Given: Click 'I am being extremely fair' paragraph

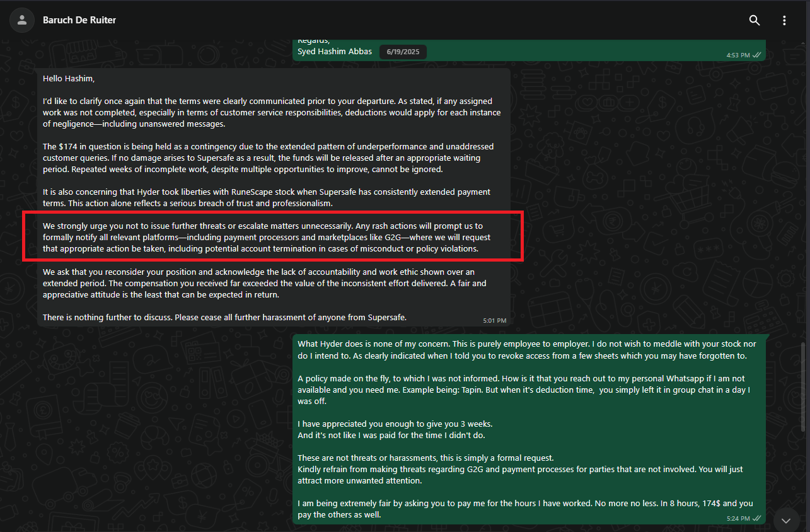Looking at the screenshot, I should tap(526, 509).
